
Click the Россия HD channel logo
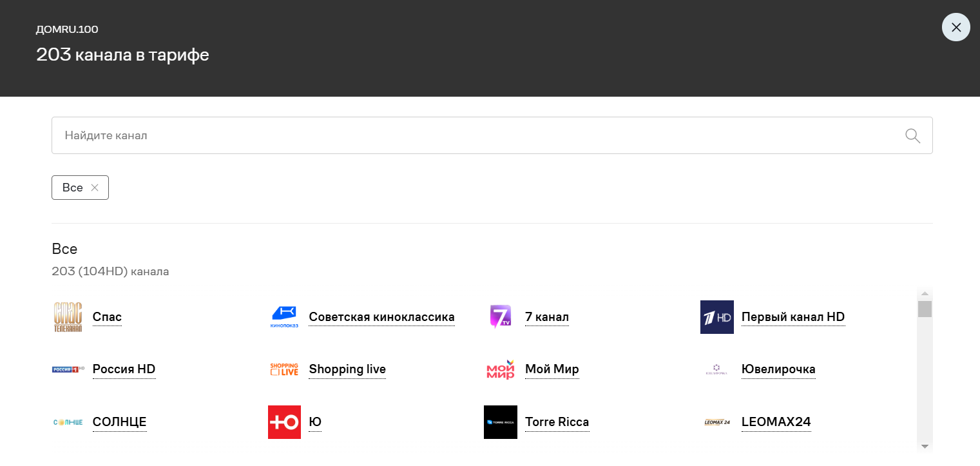click(x=68, y=369)
